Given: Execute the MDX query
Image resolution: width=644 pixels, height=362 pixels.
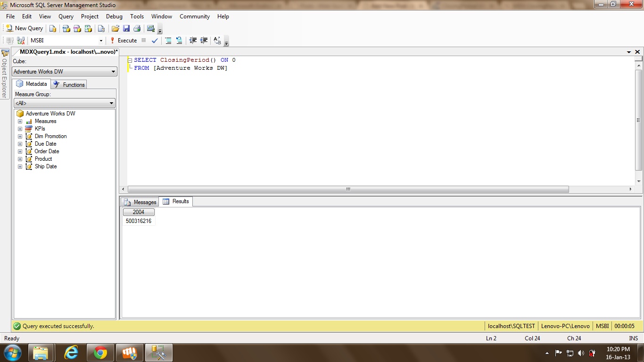Looking at the screenshot, I should [x=124, y=41].
